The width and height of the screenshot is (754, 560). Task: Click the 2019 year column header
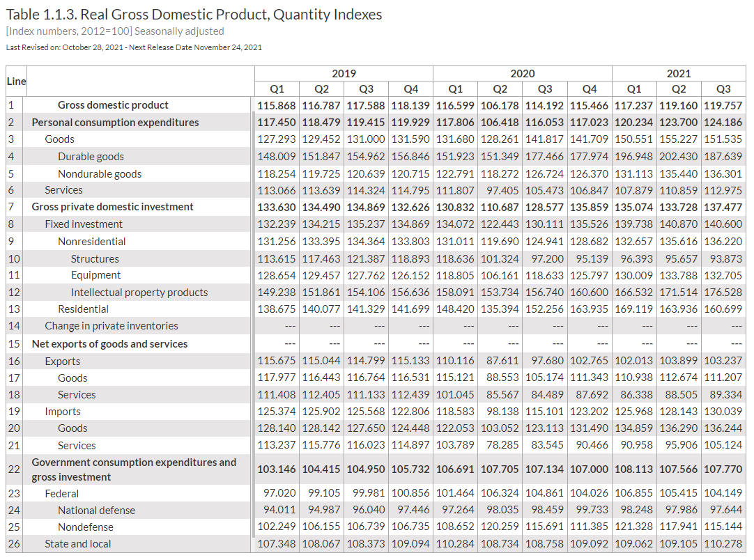(x=344, y=74)
